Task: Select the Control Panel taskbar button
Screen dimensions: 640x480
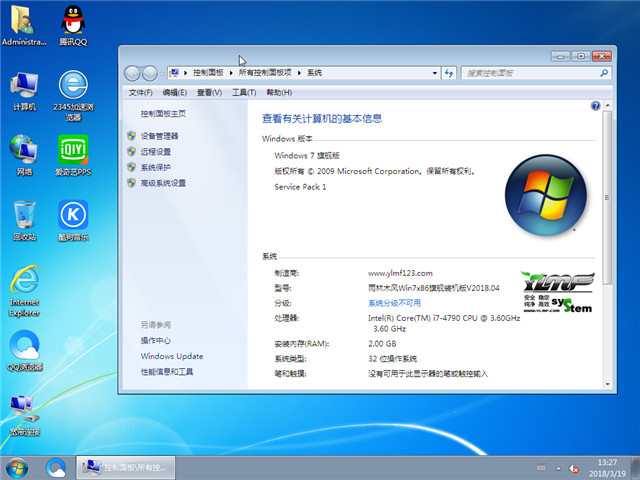Action: (x=126, y=468)
